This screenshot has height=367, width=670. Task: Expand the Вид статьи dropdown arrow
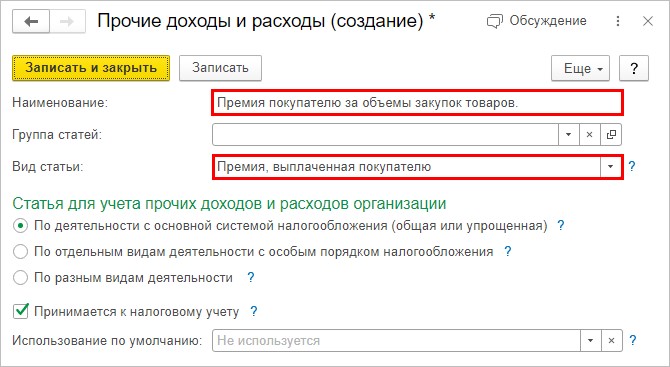pyautogui.click(x=611, y=167)
